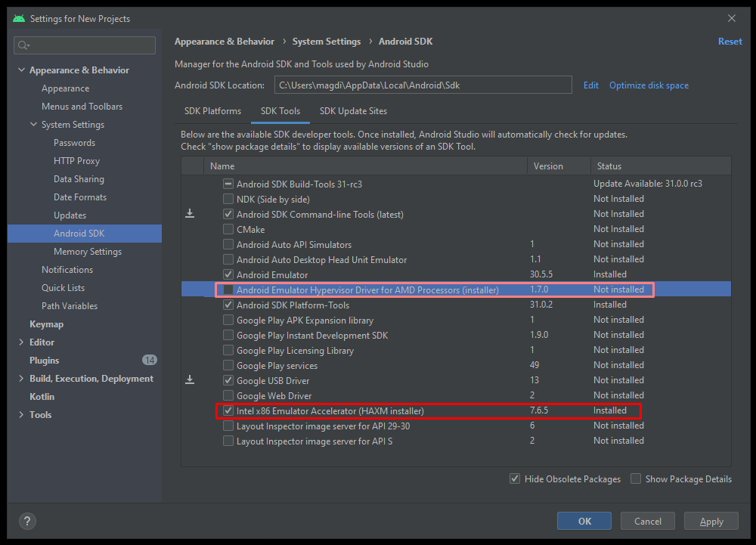The width and height of the screenshot is (756, 545).
Task: Open Memory Settings page
Action: coord(88,252)
